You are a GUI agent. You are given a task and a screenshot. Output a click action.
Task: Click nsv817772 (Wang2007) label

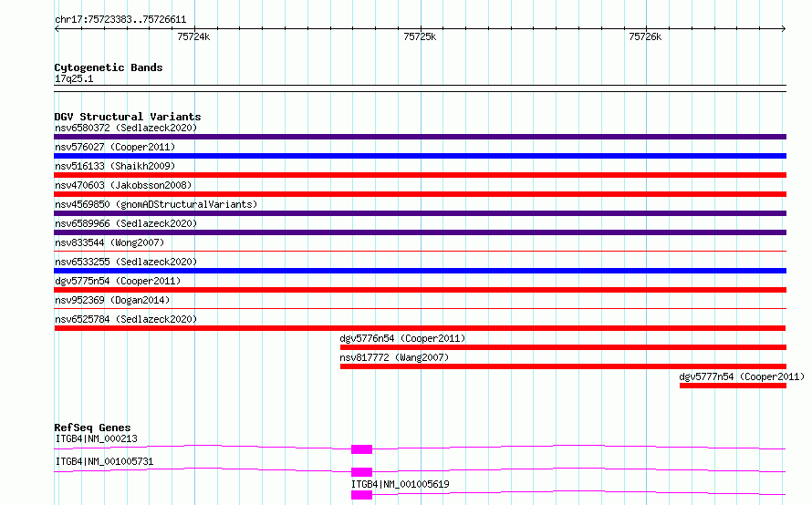pos(394,357)
